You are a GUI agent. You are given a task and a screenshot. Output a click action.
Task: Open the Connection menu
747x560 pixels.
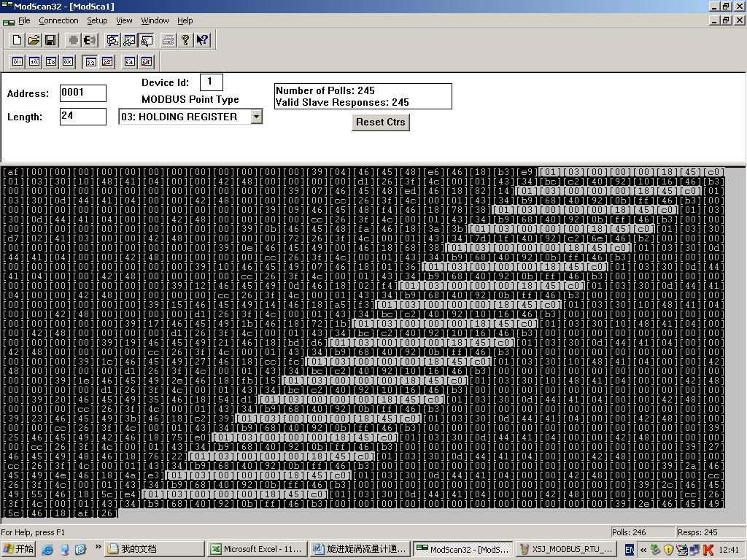(x=58, y=20)
